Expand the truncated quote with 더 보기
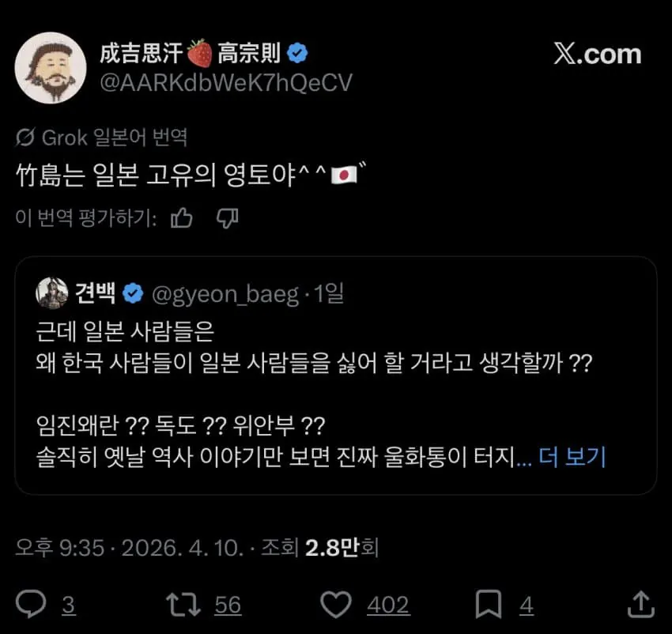672x634 pixels. (570, 457)
